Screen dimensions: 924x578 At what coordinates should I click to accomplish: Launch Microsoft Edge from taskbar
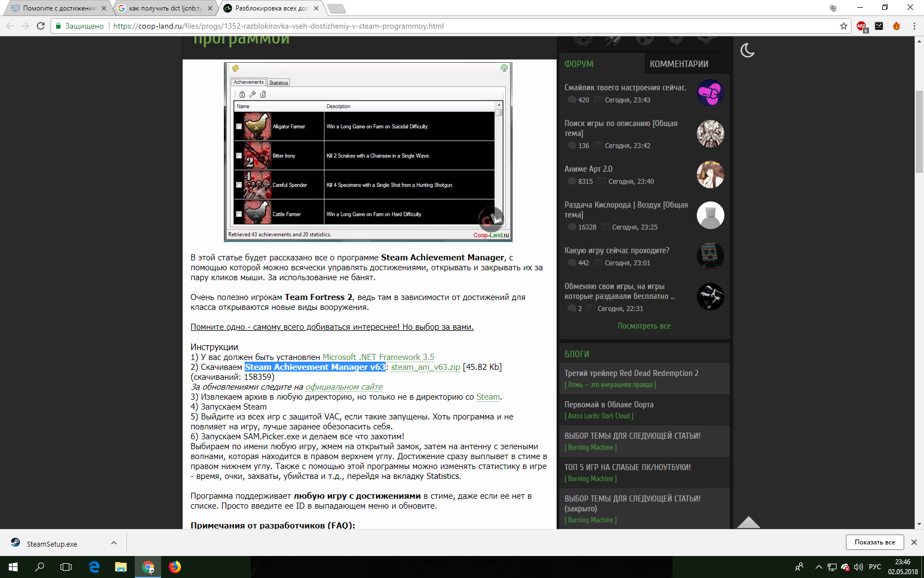(x=94, y=567)
